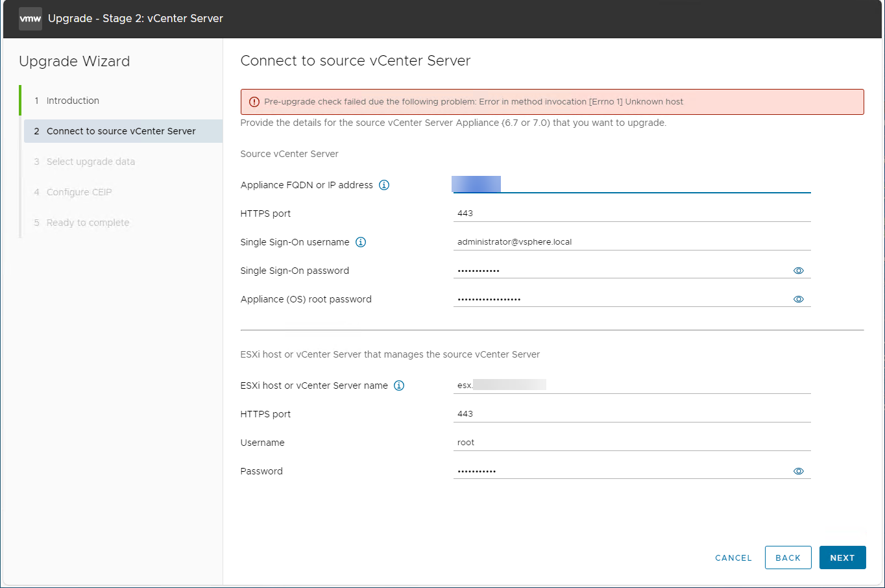Open the Select upgrade data step

point(91,162)
